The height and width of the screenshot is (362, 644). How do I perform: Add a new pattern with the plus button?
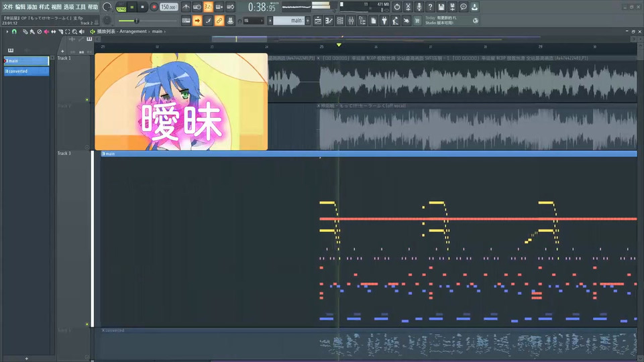[x=308, y=21]
